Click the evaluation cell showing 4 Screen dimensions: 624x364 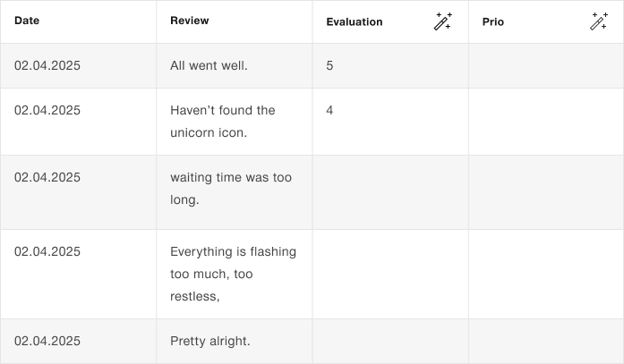tap(389, 122)
